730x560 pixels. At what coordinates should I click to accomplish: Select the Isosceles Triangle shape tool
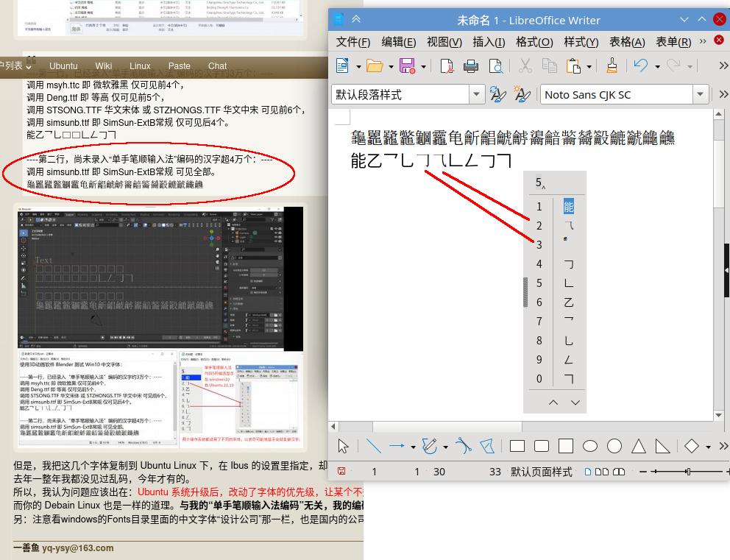tap(638, 446)
